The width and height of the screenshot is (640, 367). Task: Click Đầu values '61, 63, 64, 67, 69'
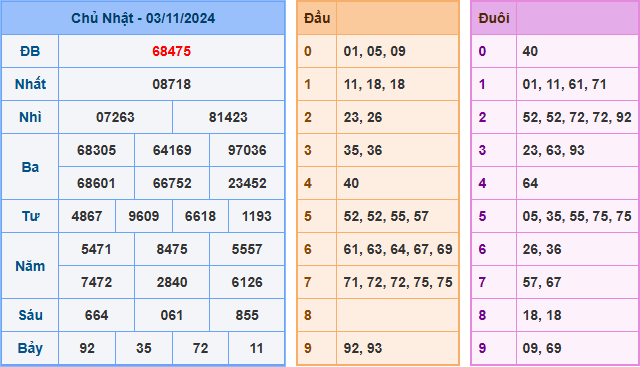[398, 249]
